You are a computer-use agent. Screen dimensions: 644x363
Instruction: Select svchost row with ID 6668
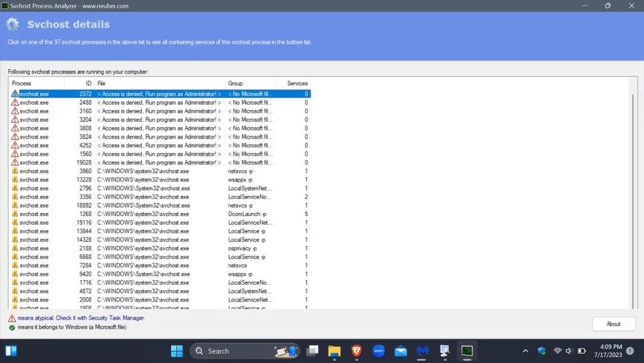[x=160, y=257]
